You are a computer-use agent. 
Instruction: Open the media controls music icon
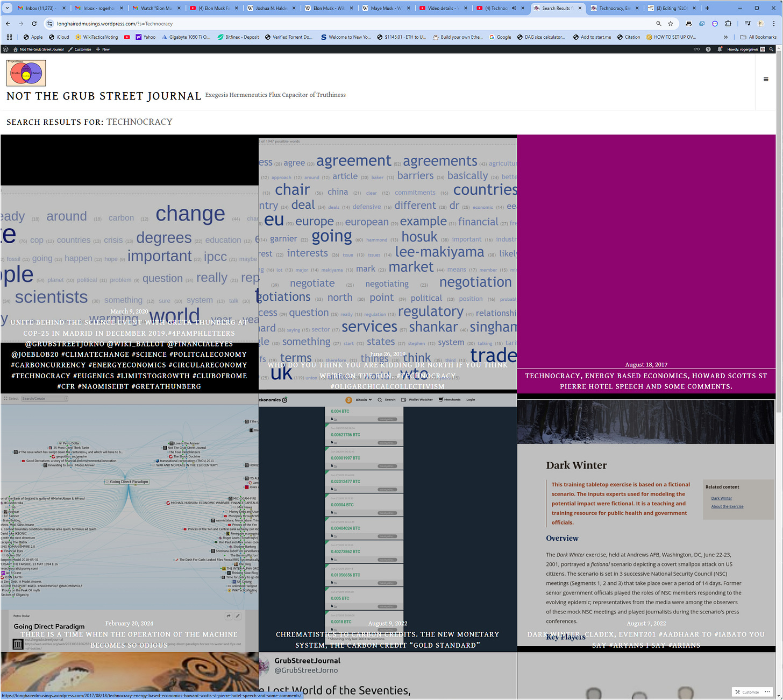pyautogui.click(x=748, y=24)
